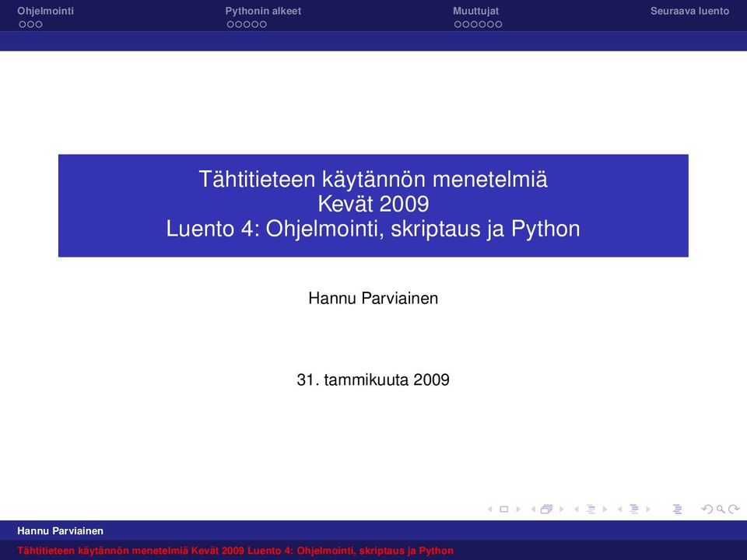
Task: Click the go-back curved arrow icon
Action: [x=707, y=509]
